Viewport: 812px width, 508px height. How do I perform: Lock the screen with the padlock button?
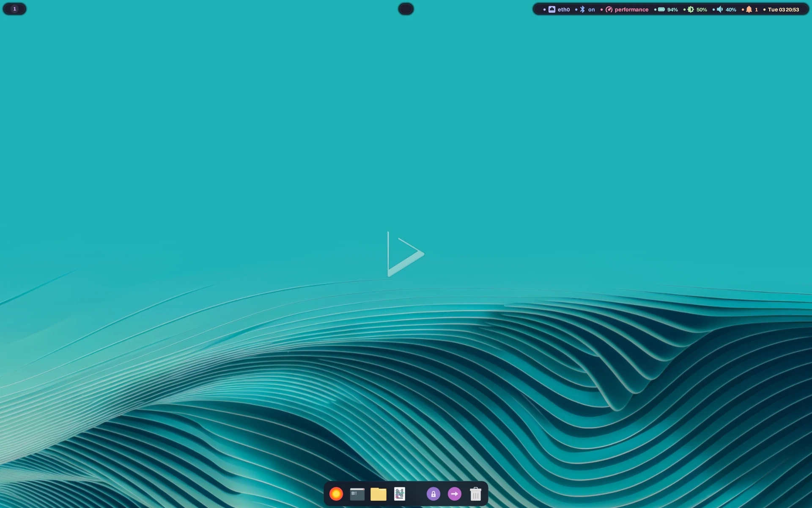point(433,494)
